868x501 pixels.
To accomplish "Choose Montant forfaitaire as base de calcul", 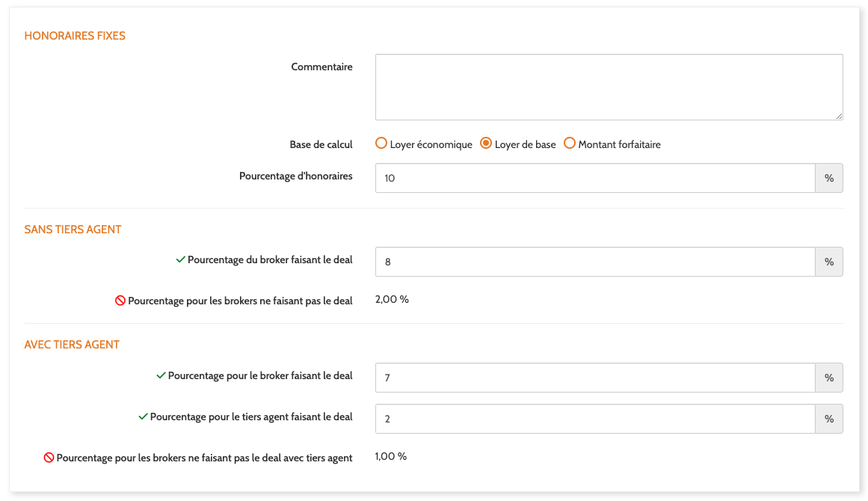I will pyautogui.click(x=570, y=144).
